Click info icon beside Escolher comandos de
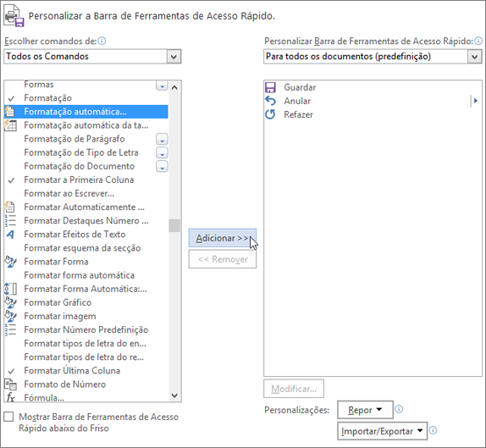Screen dimensions: 486x448 (x=102, y=41)
